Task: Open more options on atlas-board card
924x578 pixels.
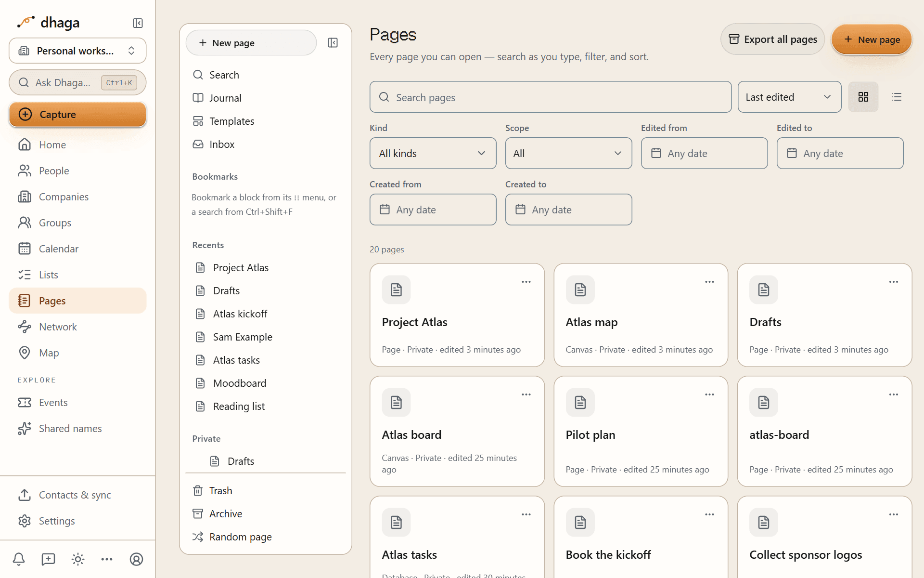Action: pyautogui.click(x=894, y=394)
